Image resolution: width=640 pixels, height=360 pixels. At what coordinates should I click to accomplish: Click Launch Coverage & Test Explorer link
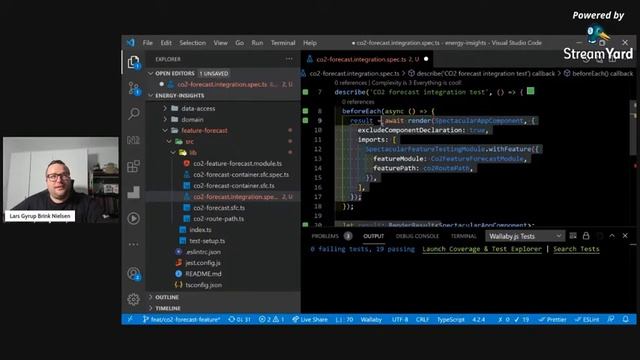point(482,249)
